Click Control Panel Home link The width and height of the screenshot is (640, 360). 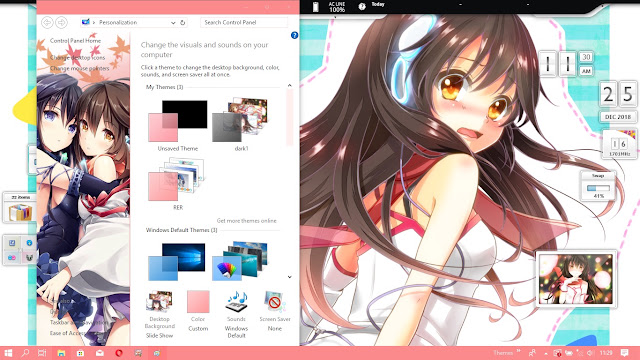point(75,41)
